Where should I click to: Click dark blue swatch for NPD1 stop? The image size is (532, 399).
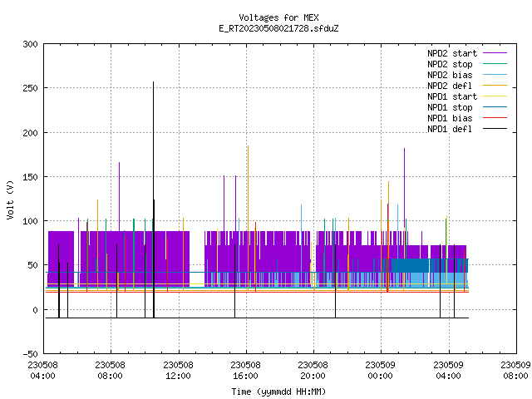[x=495, y=107]
